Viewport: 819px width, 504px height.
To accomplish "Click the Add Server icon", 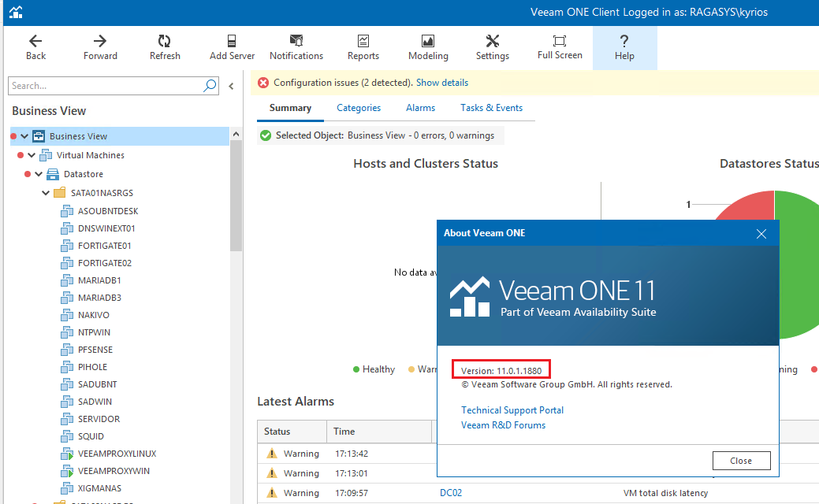I will [231, 47].
